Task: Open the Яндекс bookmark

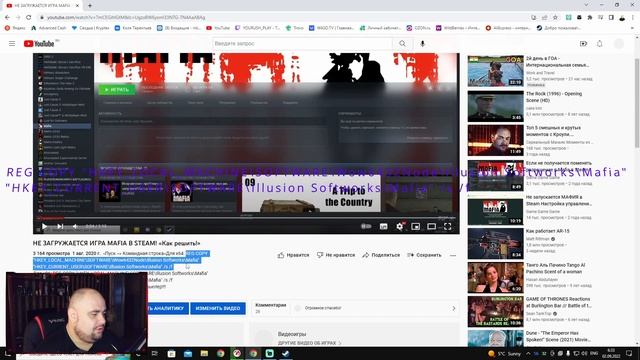Action: [15, 28]
